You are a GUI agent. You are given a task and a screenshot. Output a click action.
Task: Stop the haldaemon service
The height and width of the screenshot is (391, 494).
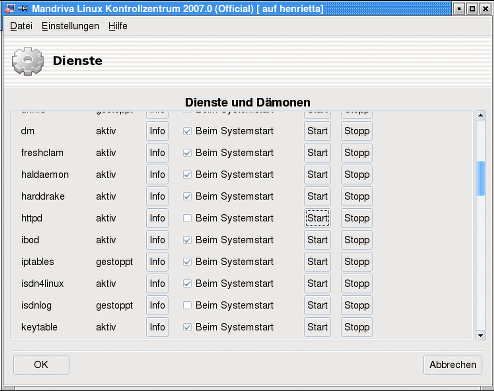tap(357, 175)
